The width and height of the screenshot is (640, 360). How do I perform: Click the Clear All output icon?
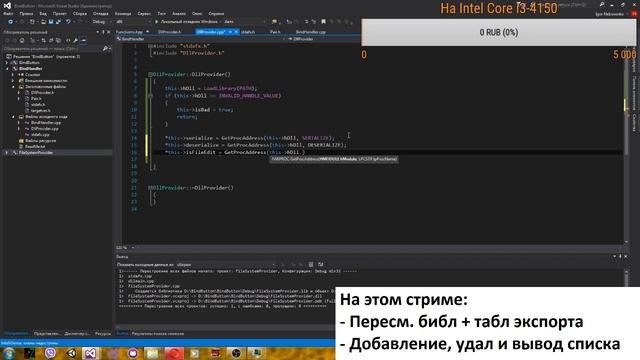tap(311, 264)
